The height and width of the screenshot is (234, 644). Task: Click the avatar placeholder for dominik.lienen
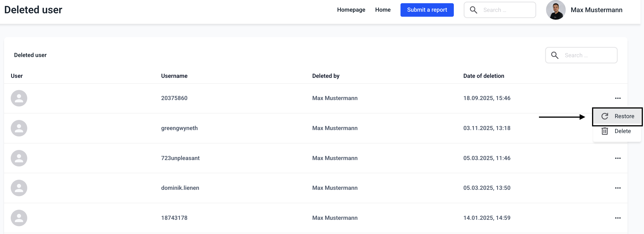coord(19,188)
